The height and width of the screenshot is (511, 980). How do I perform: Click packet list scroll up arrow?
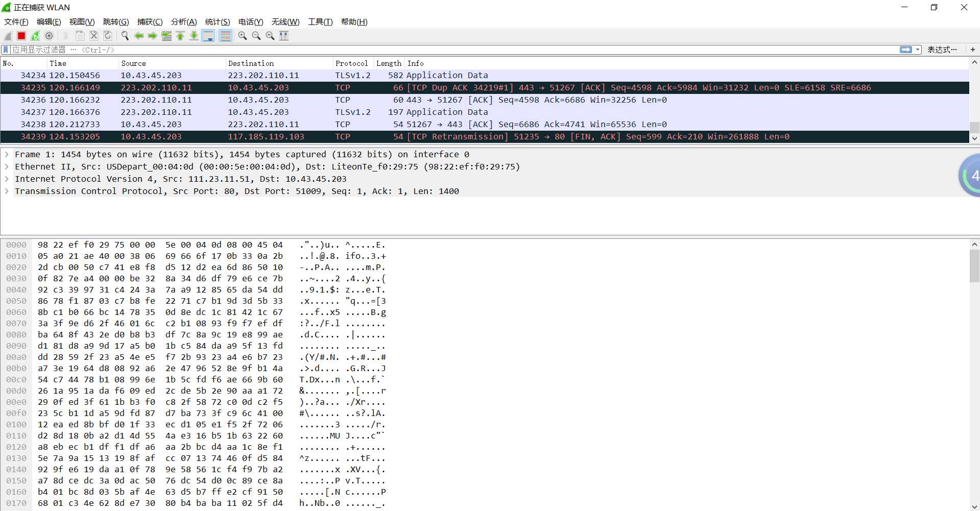point(974,62)
